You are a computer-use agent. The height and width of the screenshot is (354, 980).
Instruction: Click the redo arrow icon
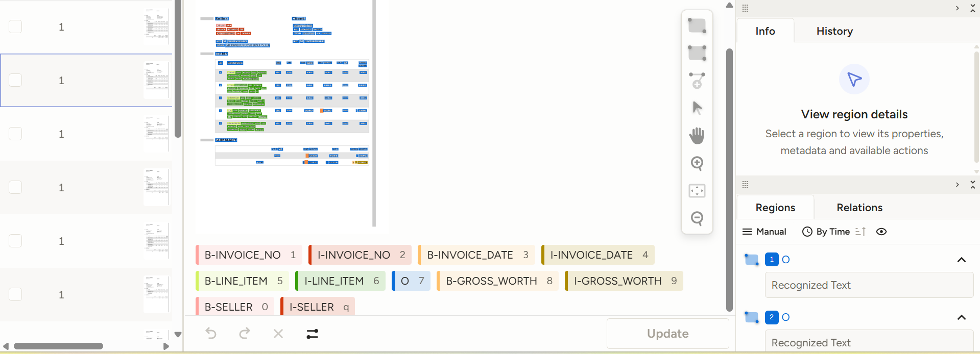click(x=245, y=334)
